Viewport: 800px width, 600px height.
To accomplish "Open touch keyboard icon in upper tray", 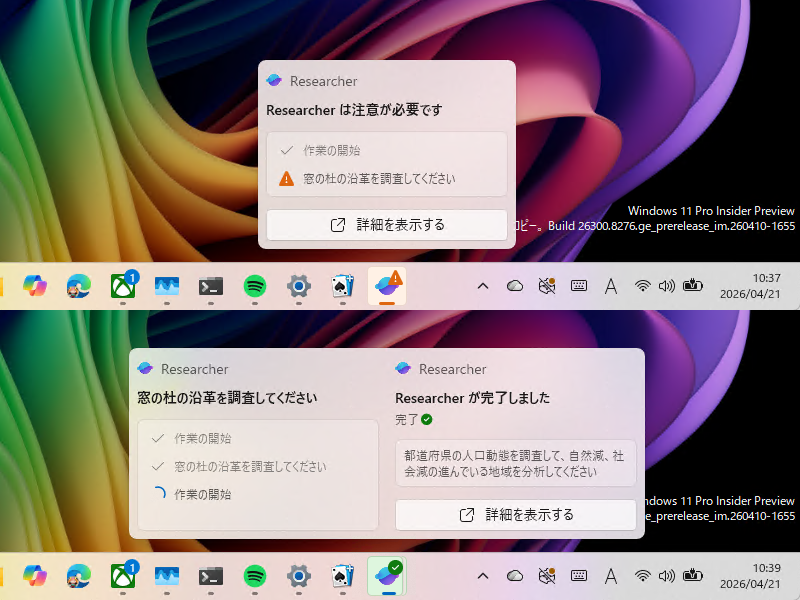I will click(x=579, y=286).
